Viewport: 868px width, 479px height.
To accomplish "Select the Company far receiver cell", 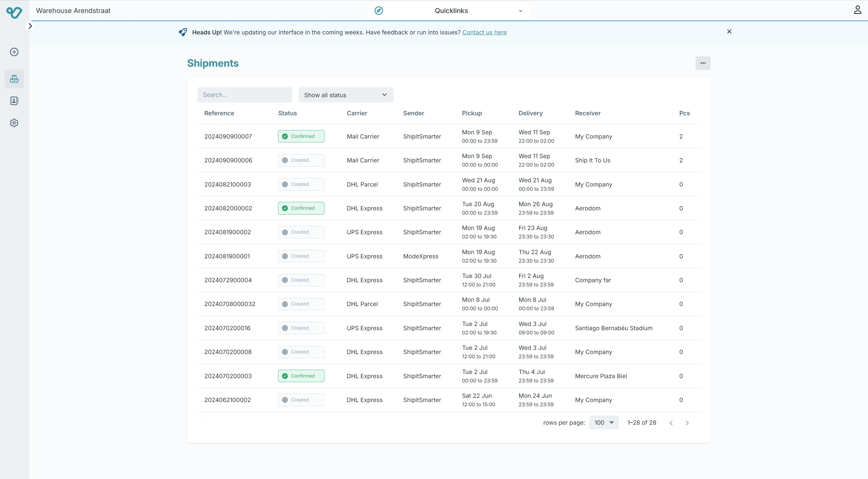I will point(593,280).
